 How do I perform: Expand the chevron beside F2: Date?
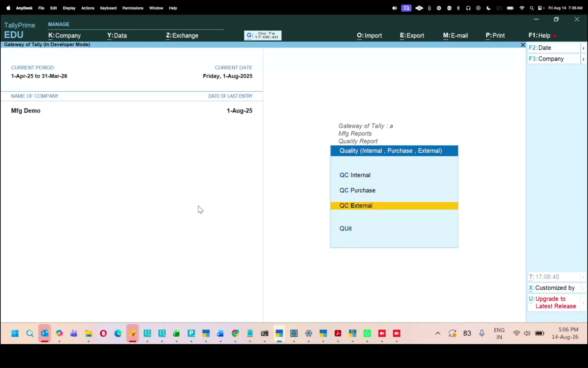(584, 48)
